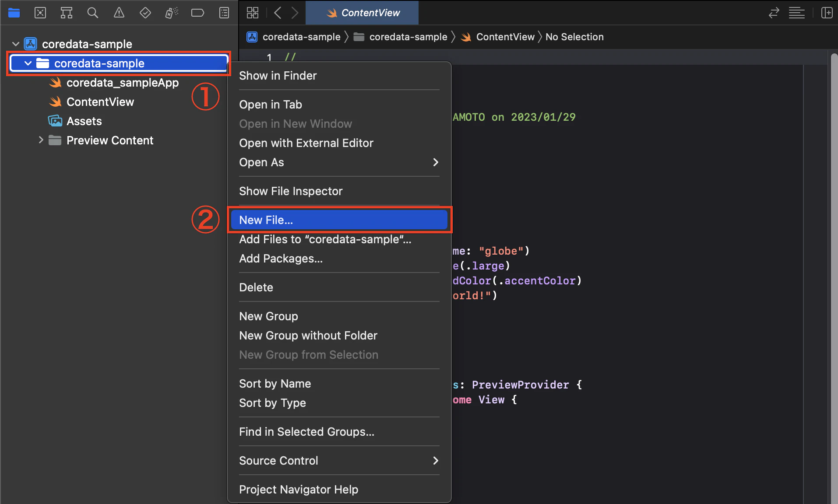Go back with the left chevron
Viewport: 838px width, 504px height.
(x=278, y=13)
